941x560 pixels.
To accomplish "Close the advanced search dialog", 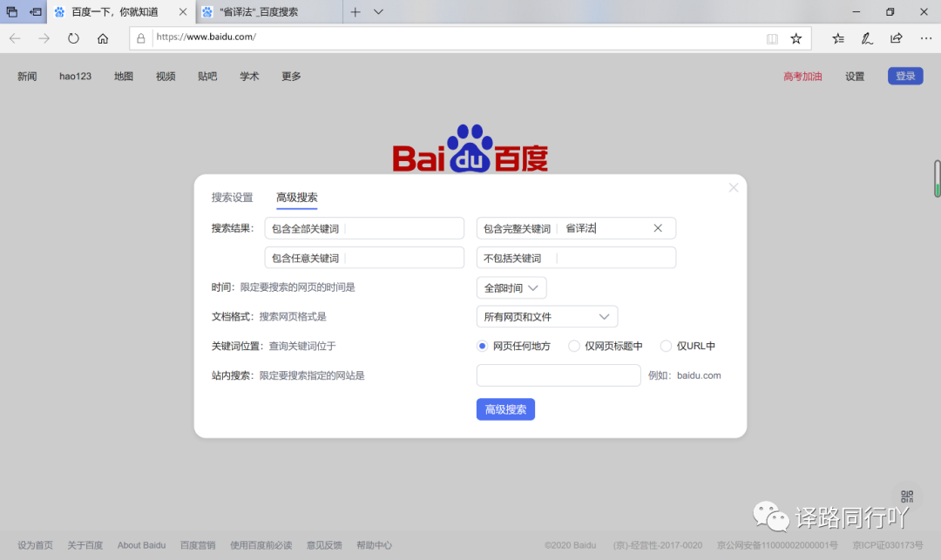I will (x=734, y=187).
